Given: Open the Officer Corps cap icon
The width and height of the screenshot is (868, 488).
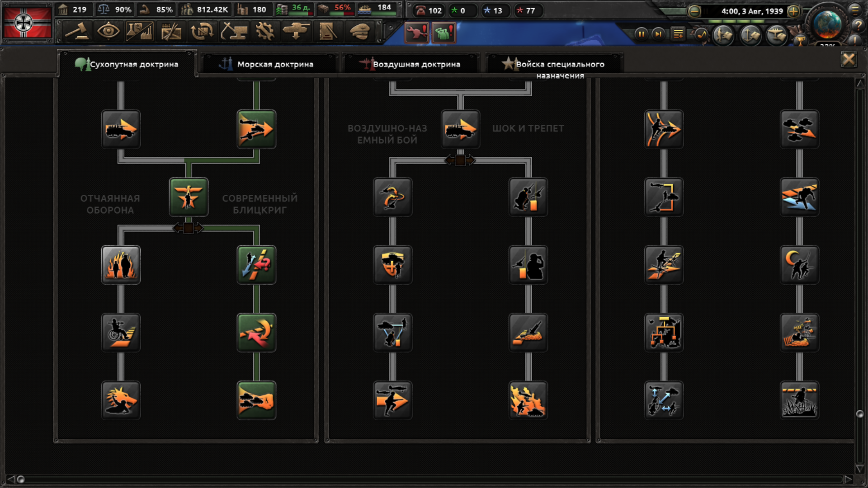Looking at the screenshot, I should click(x=360, y=32).
